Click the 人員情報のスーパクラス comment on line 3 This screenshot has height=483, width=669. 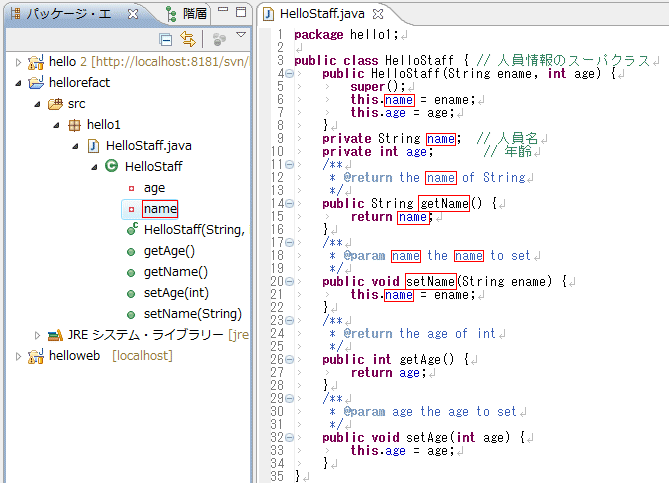point(563,61)
